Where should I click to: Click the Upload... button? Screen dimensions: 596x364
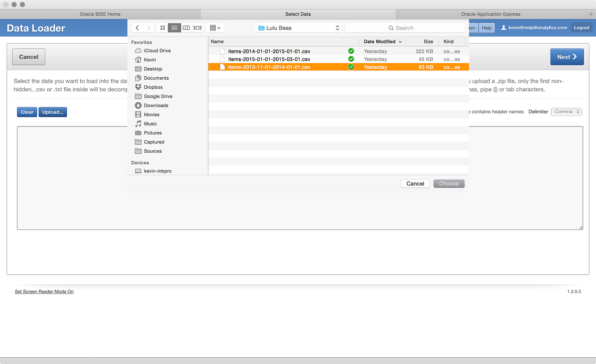click(x=53, y=112)
